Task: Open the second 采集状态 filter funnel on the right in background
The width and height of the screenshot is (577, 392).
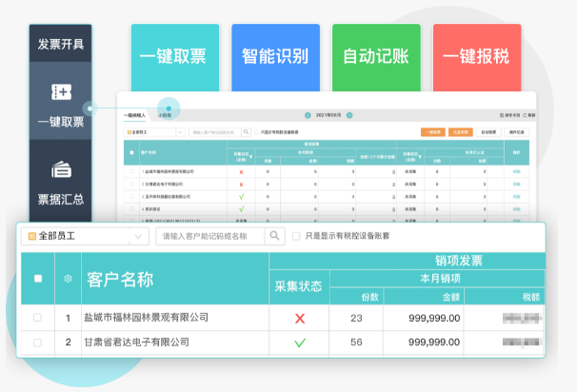Action: point(420,157)
